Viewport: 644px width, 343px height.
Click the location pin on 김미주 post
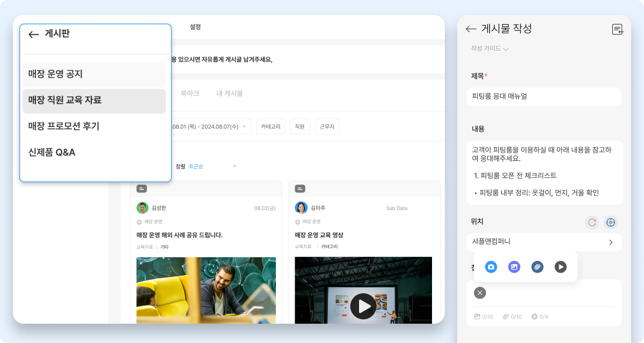(298, 222)
